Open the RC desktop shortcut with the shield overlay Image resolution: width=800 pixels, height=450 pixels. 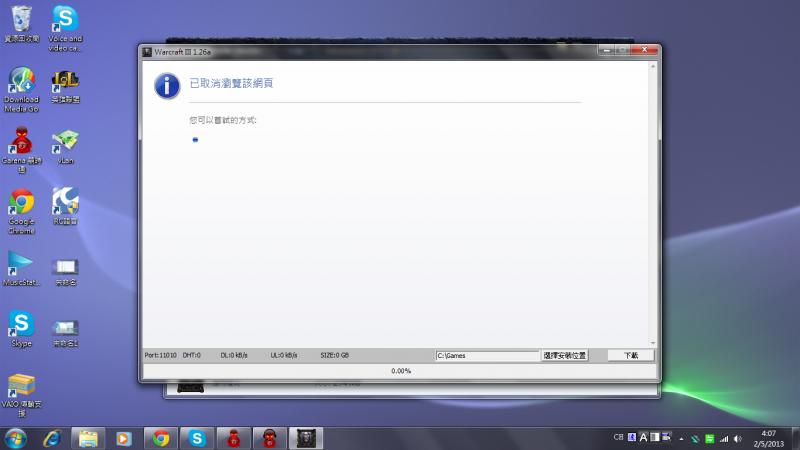(65, 206)
